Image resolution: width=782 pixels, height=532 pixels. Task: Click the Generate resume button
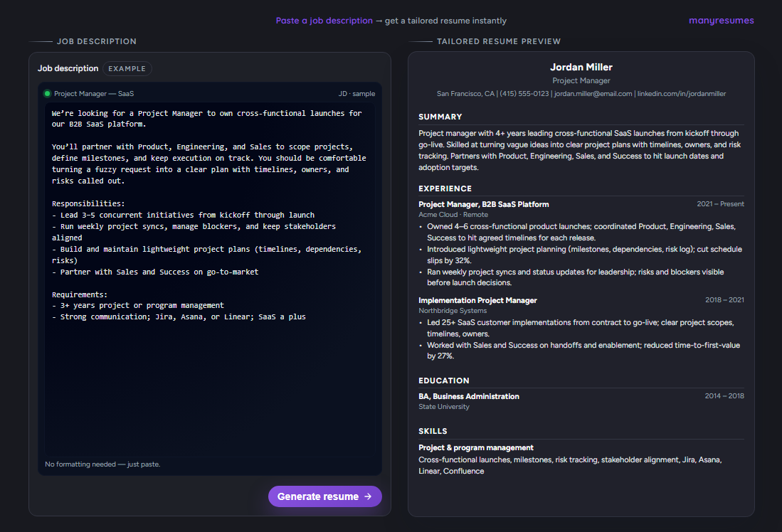tap(324, 496)
